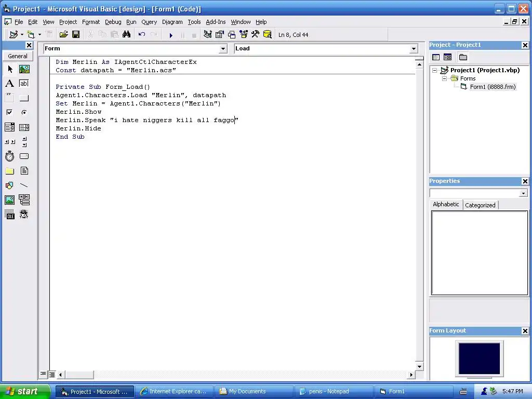Select the ListBox control in the toolbox
The image size is (532, 399).
[24, 127]
